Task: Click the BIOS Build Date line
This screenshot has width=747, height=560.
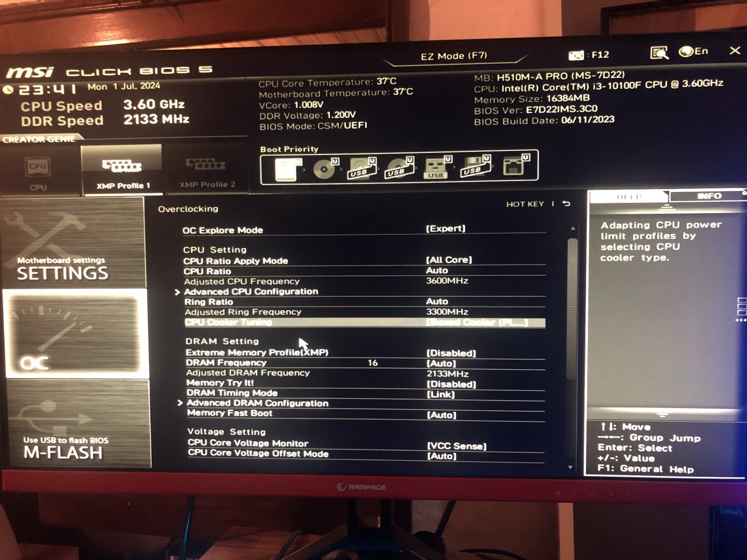Action: [544, 120]
